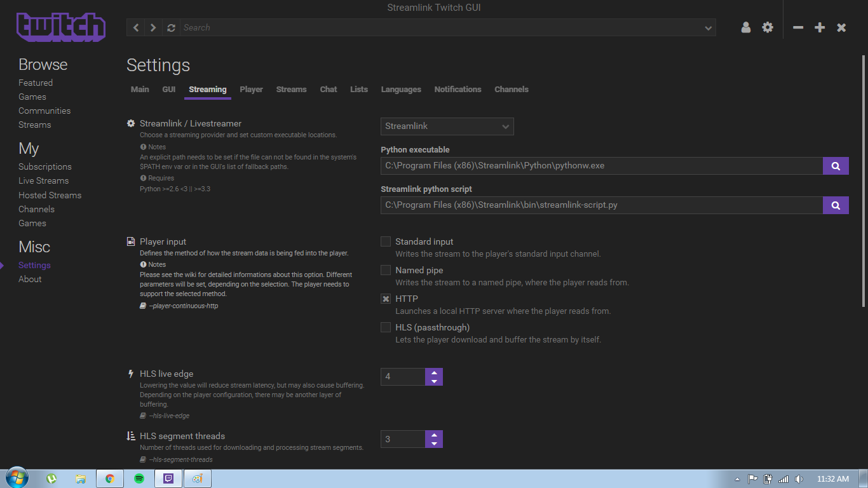Click the user profile icon in the toolbar
Screen dimensions: 868x488
pos(745,27)
